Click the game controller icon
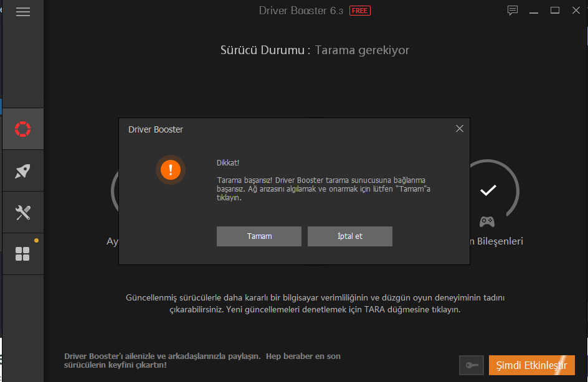 pyautogui.click(x=487, y=221)
